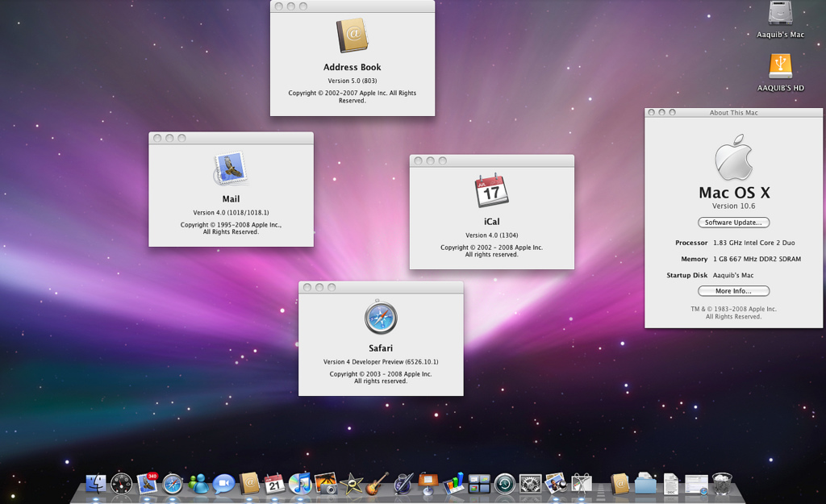Screen dimensions: 826x504
Task: Open iChat speech bubble icon in Dock
Action: coord(223,484)
